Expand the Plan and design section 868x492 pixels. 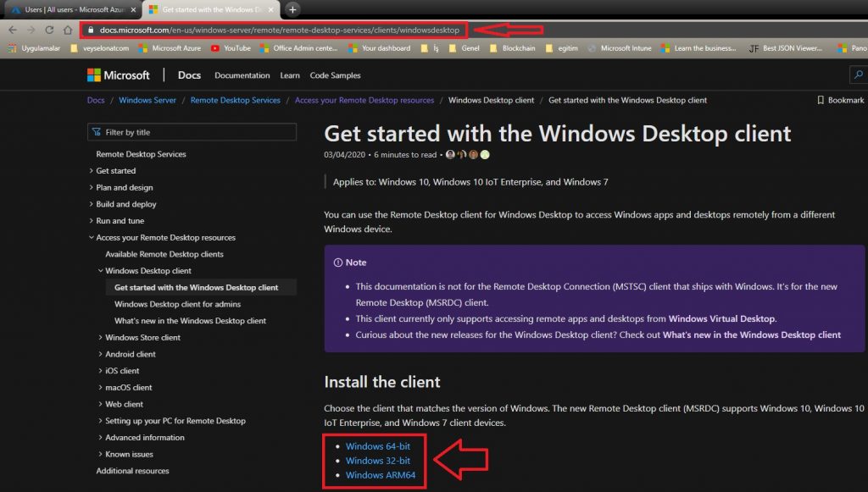click(121, 187)
